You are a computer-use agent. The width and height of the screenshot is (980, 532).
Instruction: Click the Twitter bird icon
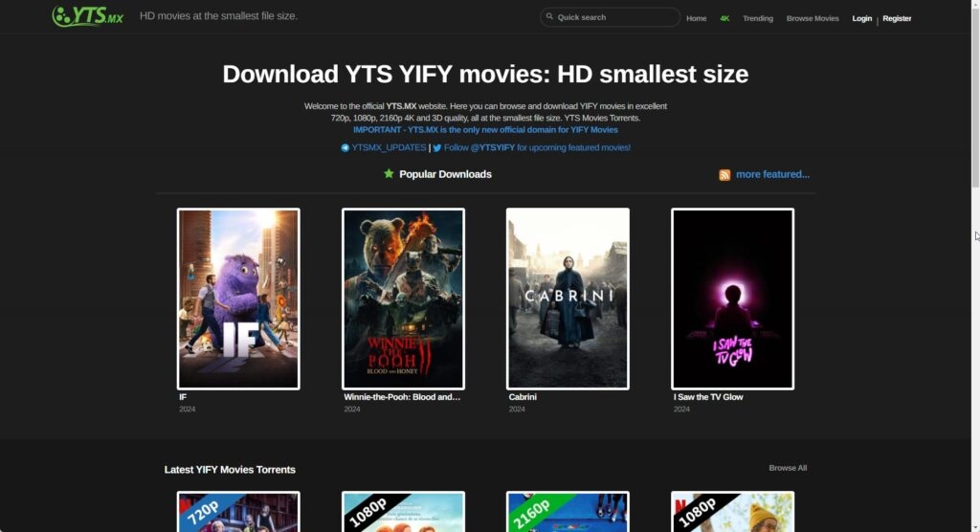click(x=436, y=148)
